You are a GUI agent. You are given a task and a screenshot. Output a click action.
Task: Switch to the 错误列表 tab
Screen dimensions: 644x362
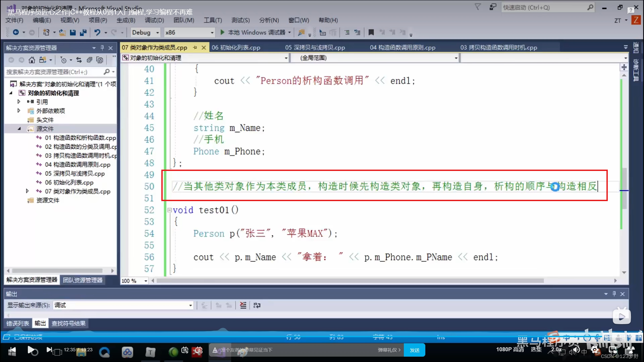[x=17, y=323]
